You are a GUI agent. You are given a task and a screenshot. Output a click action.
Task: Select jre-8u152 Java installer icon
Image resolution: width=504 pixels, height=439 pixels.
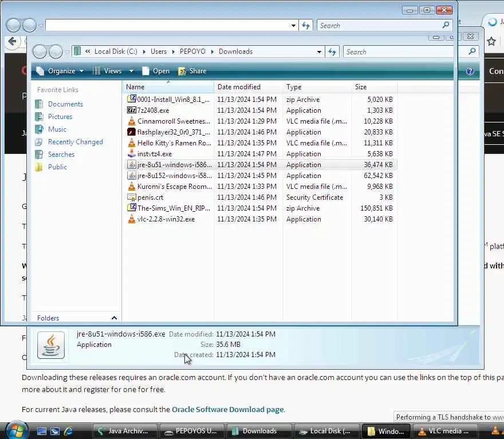[x=132, y=175]
